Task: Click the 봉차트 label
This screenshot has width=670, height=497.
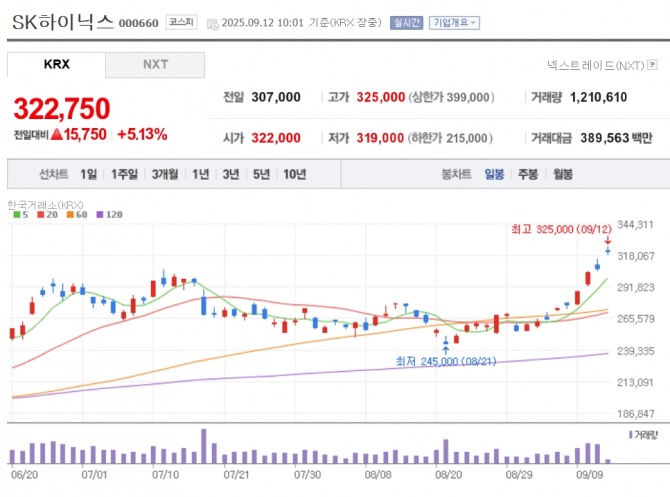Action: (456, 174)
